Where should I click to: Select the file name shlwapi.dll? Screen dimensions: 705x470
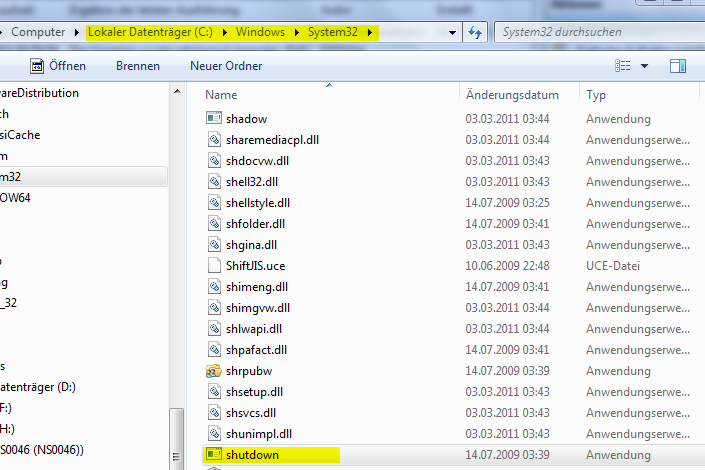point(254,329)
